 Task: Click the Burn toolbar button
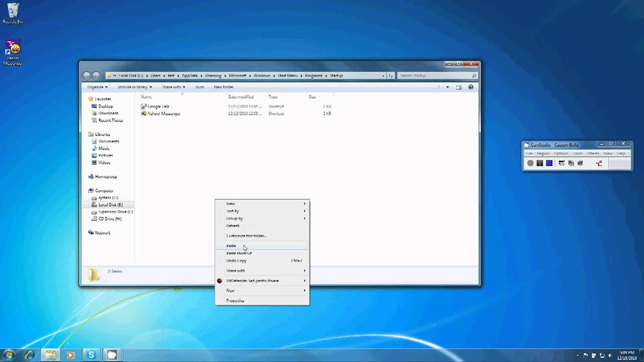point(200,87)
